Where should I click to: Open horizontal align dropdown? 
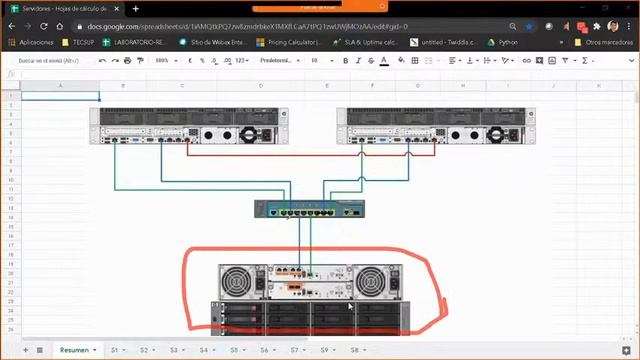point(454,60)
